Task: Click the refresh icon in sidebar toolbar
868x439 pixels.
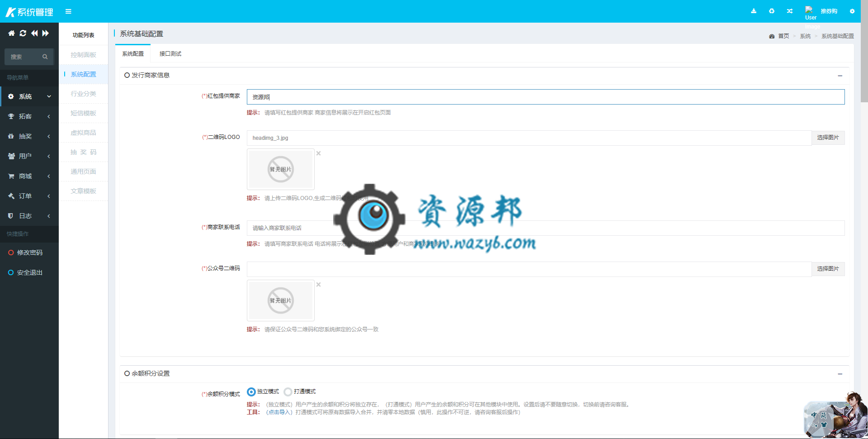Action: click(23, 33)
